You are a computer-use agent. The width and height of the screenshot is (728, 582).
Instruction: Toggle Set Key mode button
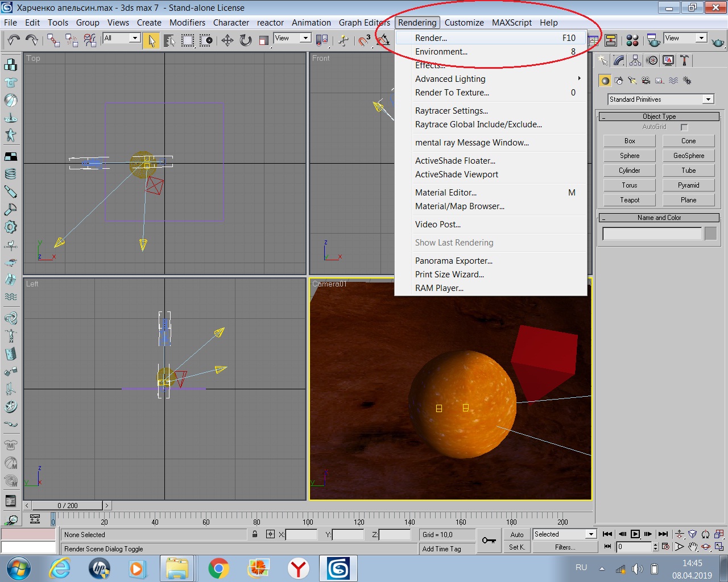pyautogui.click(x=517, y=547)
